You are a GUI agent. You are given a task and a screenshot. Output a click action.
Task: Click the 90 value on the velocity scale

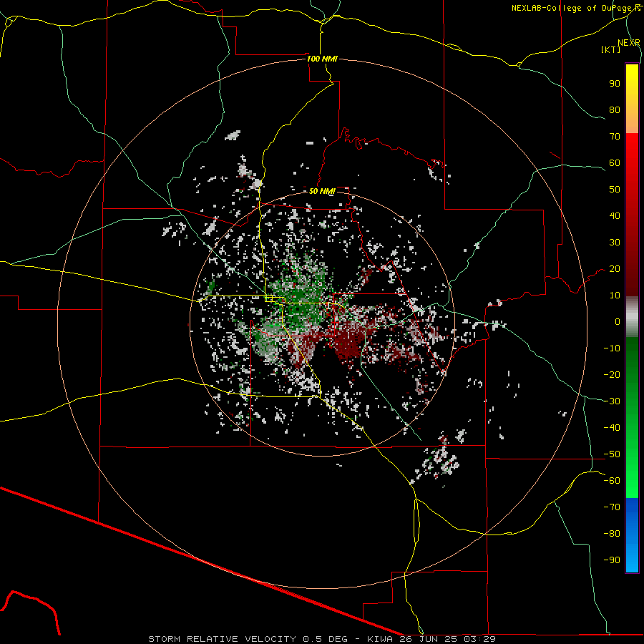coord(615,84)
